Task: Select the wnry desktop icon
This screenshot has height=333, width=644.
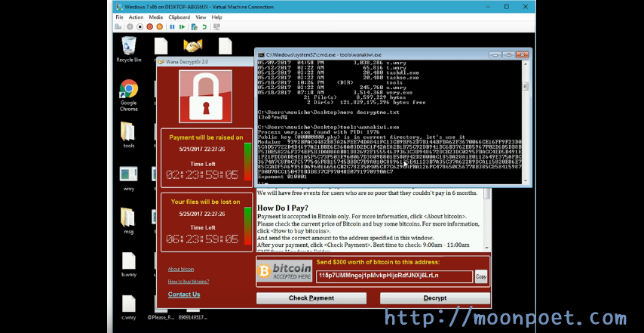Action: tap(128, 178)
